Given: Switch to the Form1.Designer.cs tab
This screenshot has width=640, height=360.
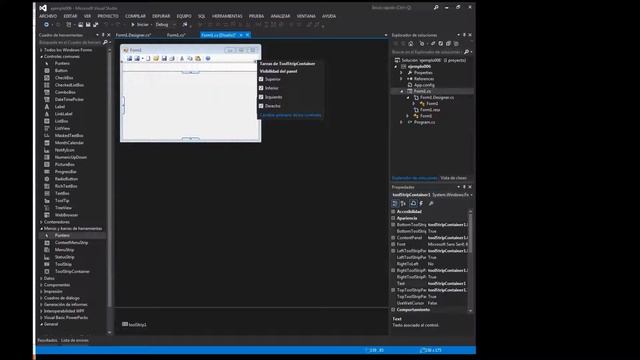Looking at the screenshot, I should point(133,36).
